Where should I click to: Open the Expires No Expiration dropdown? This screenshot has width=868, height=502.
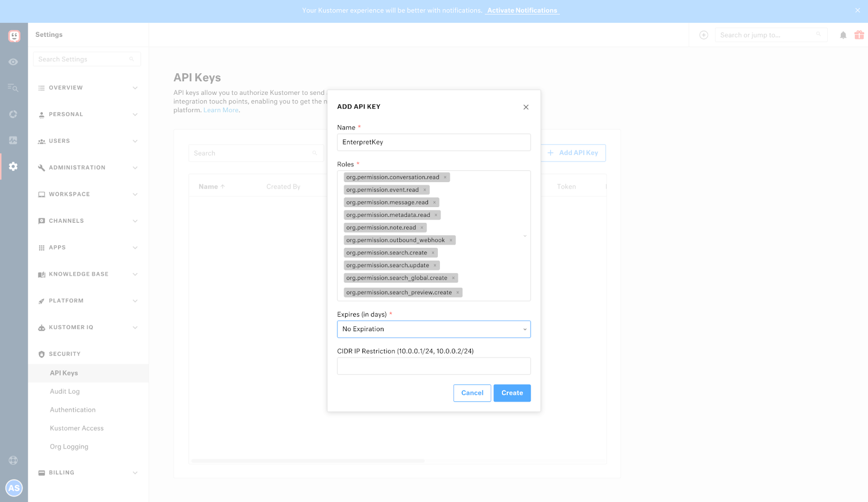(434, 329)
